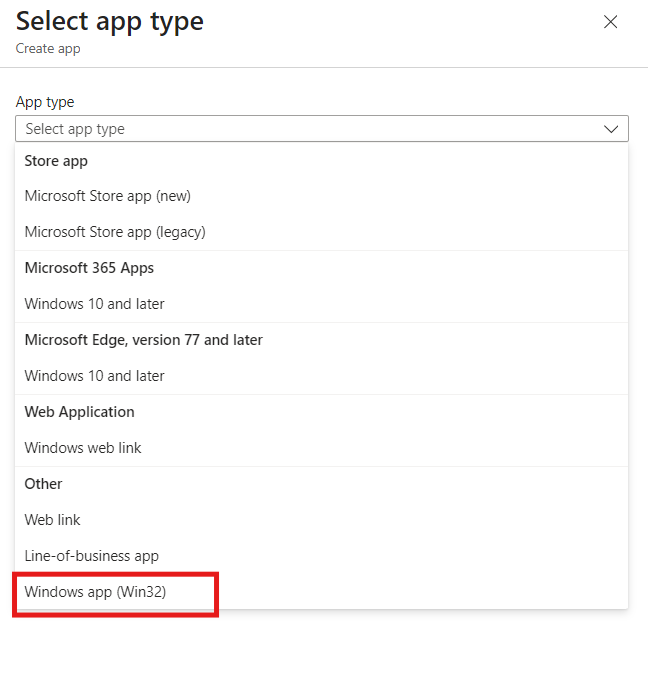Click the 'App type' field label
Screen dimensions: 648x678
(x=45, y=102)
